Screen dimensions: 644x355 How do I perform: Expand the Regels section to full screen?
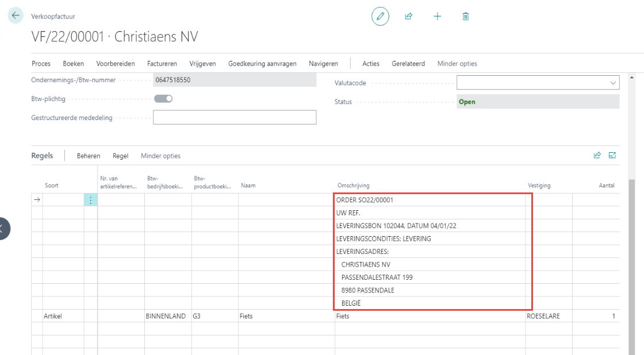point(612,155)
